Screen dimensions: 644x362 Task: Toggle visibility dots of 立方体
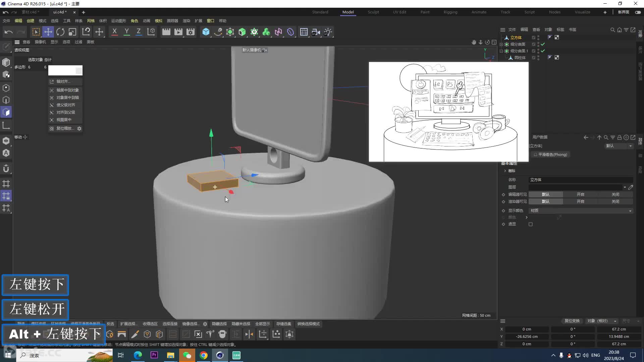click(538, 38)
